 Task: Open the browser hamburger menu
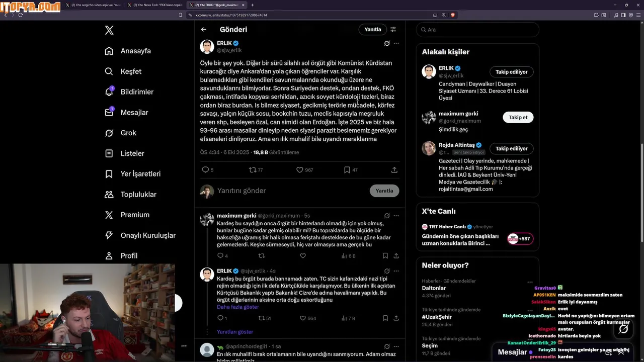638,15
